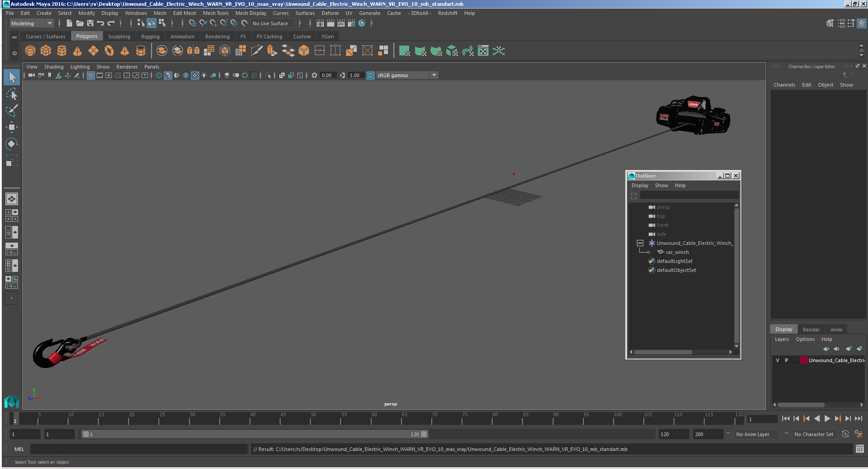Image resolution: width=868 pixels, height=469 pixels.
Task: Open the sRGB gamma dropdown
Action: click(x=407, y=75)
